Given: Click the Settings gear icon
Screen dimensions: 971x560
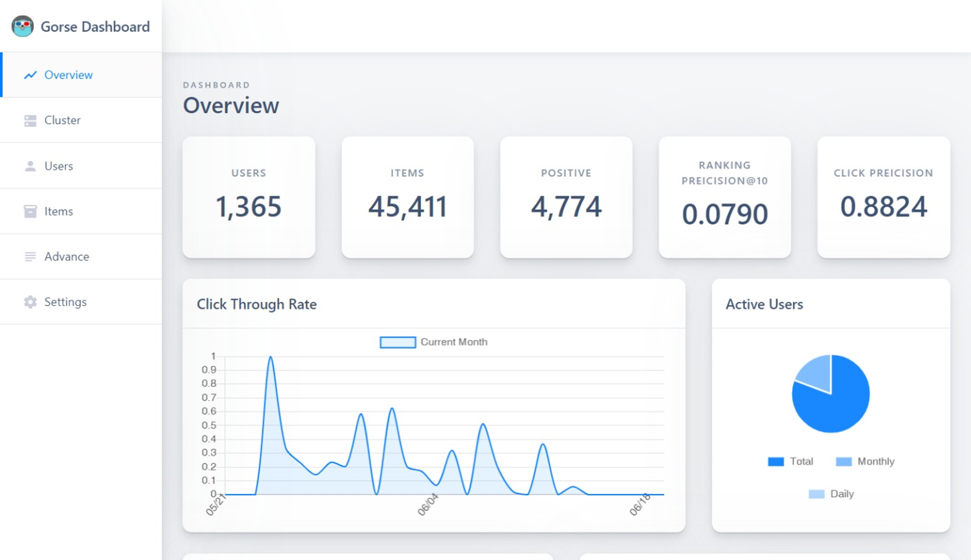Looking at the screenshot, I should coord(30,302).
